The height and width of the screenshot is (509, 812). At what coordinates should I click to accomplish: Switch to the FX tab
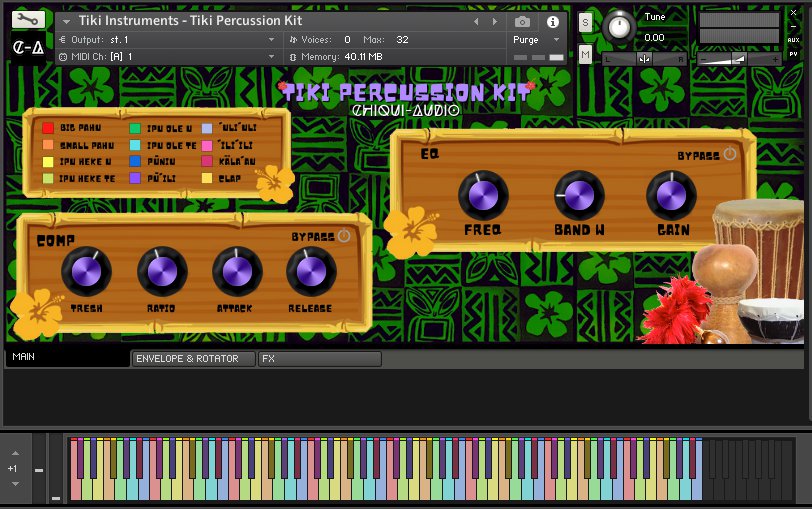(x=318, y=358)
